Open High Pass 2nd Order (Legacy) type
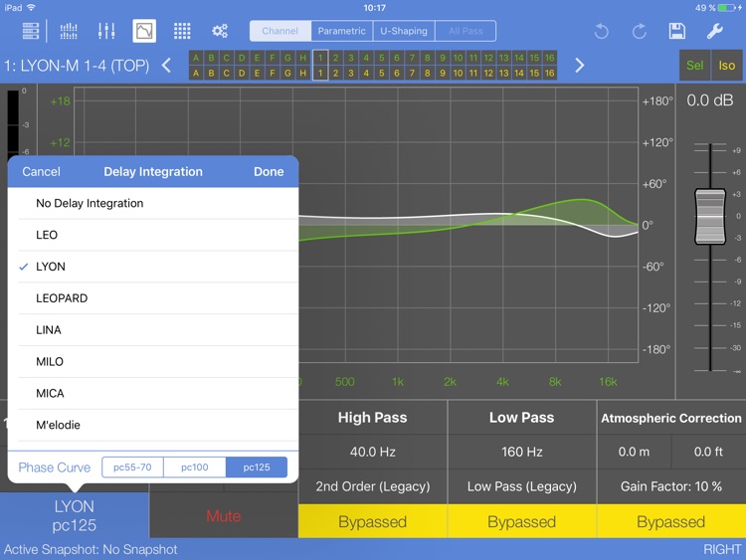 coord(373,486)
